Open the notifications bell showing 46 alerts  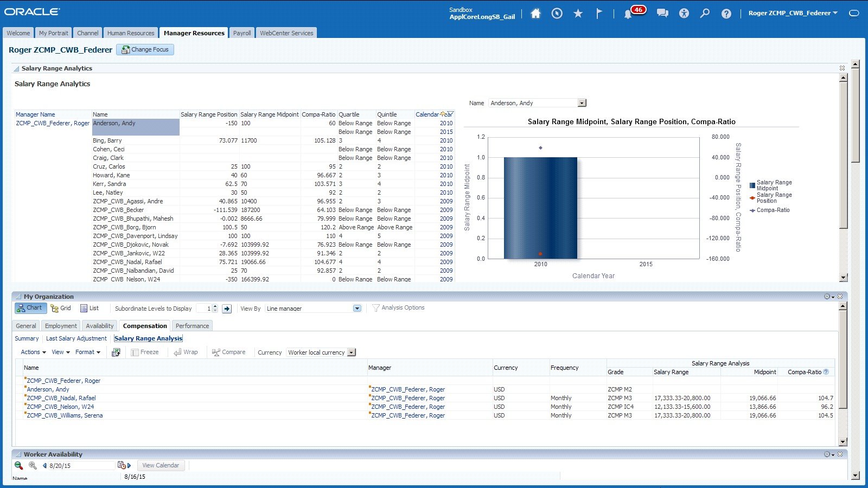[x=629, y=11]
